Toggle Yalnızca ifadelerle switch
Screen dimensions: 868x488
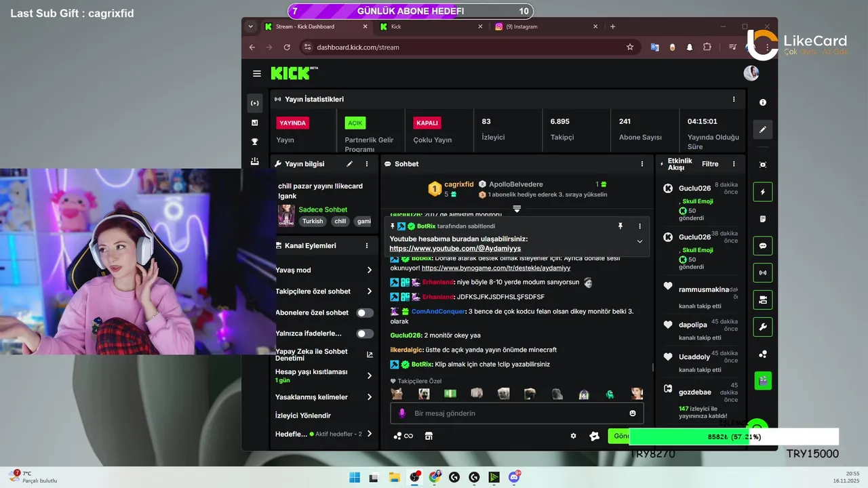click(x=365, y=333)
